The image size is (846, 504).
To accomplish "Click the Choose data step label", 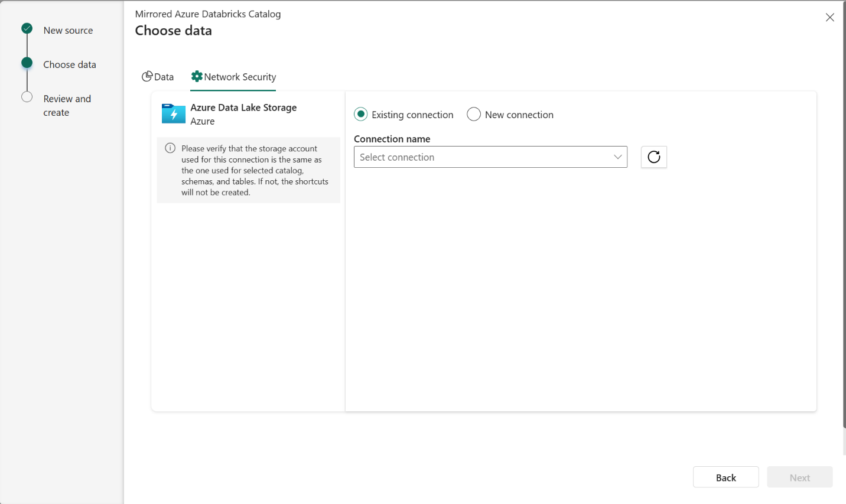I will tap(70, 64).
